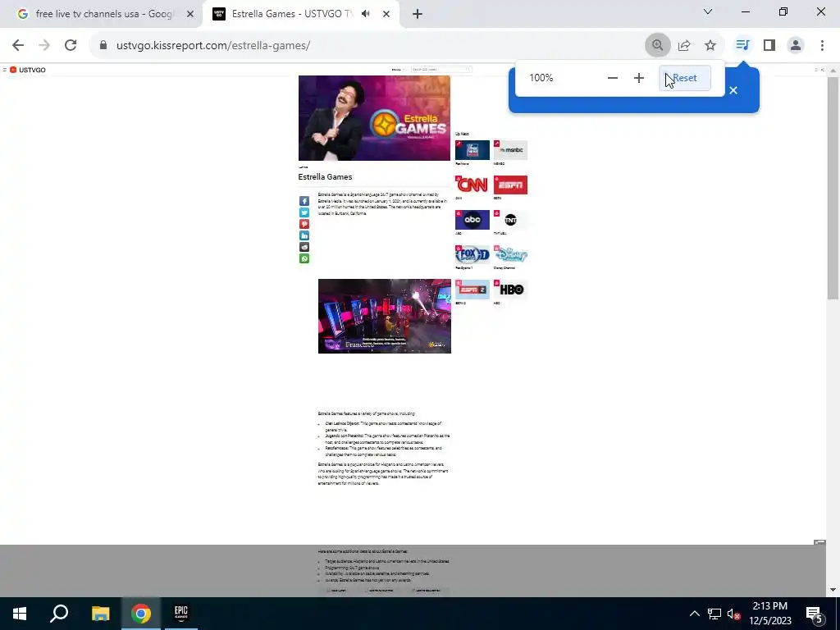Viewport: 840px width, 630px height.
Task: Close the Google search tab
Action: pyautogui.click(x=189, y=14)
